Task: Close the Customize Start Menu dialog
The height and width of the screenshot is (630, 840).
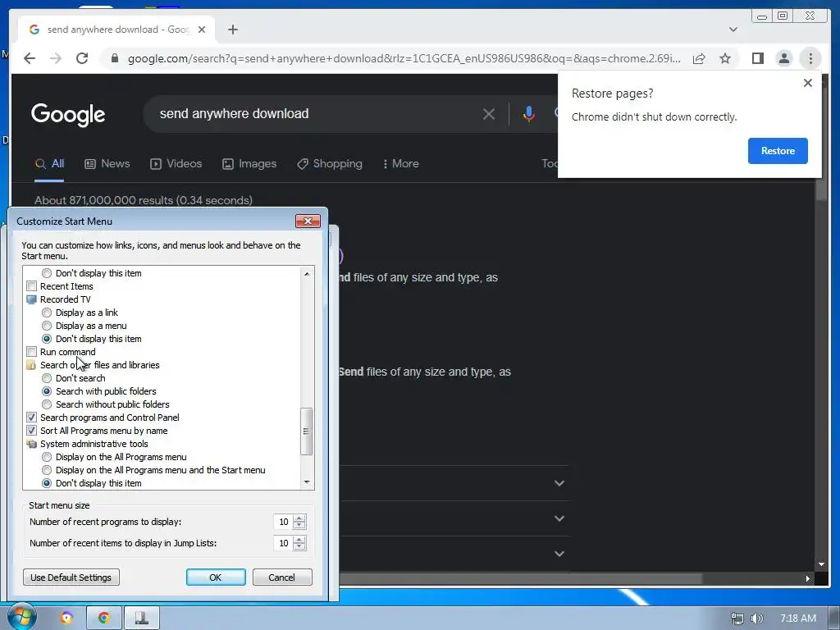Action: (x=308, y=221)
